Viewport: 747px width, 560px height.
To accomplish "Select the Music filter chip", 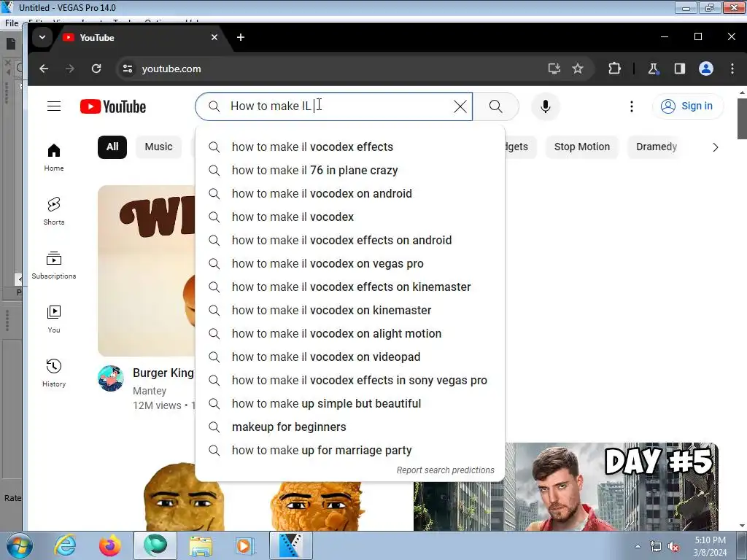I will 158,147.
